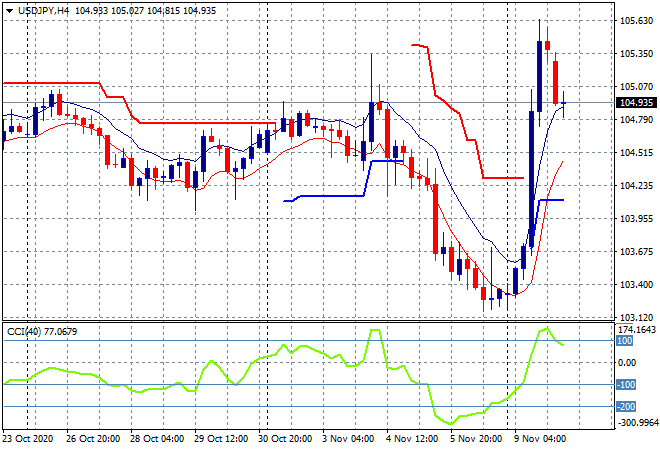Click the 104.790 price axis label

tap(636, 120)
